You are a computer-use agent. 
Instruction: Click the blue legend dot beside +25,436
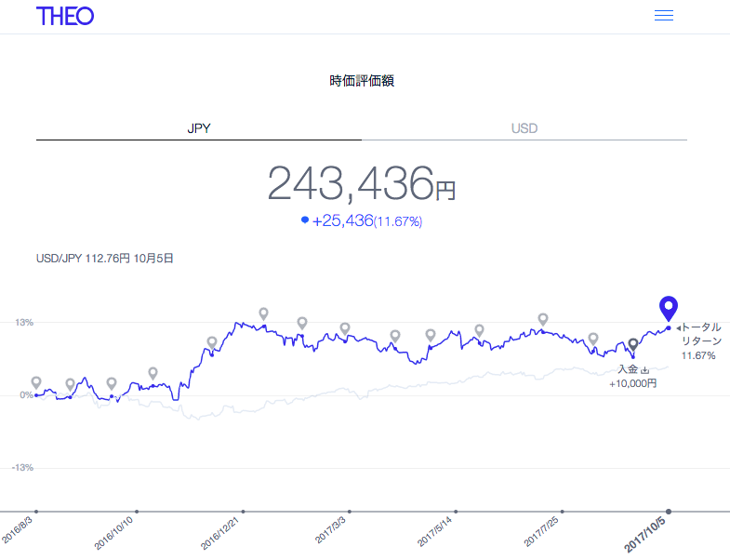pos(305,220)
